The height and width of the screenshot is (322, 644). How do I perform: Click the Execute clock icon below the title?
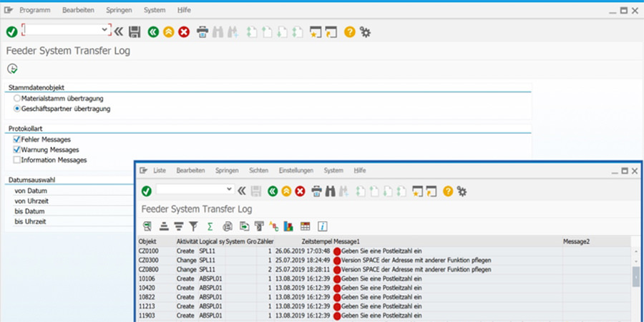[12, 69]
